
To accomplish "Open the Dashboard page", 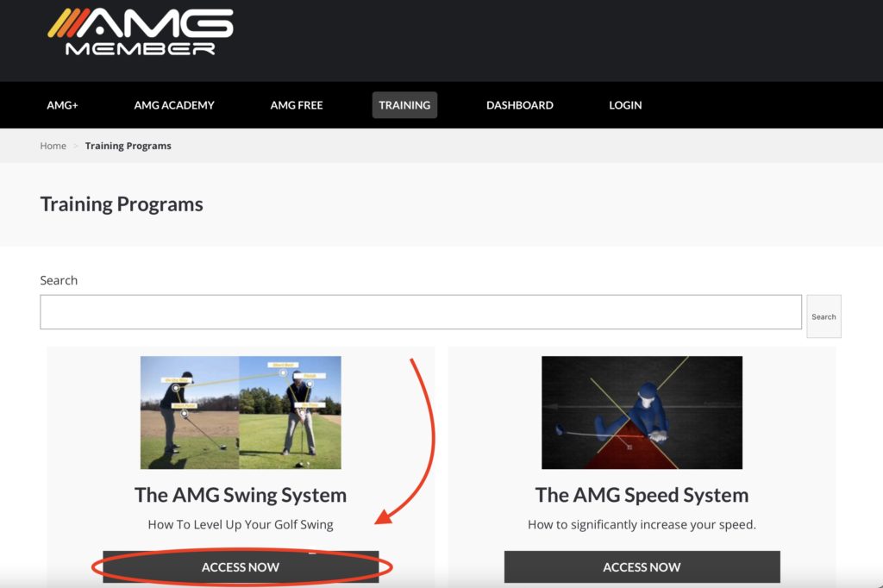I will (x=520, y=105).
